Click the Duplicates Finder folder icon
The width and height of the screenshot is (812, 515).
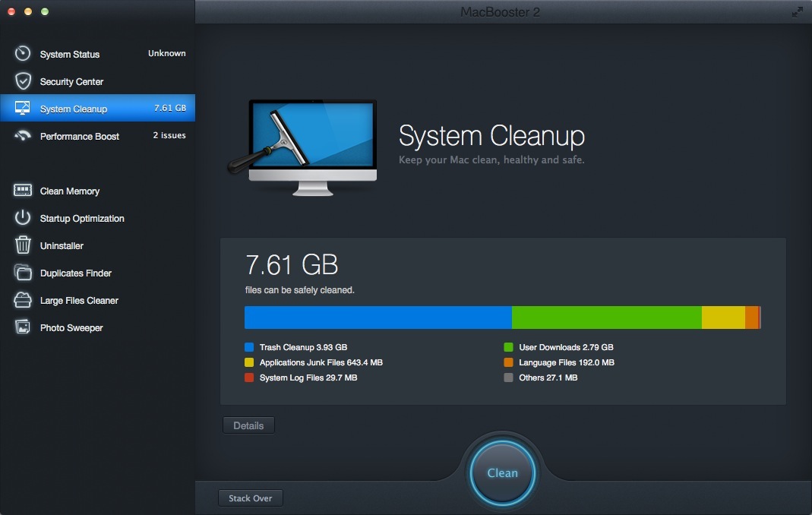(x=23, y=273)
